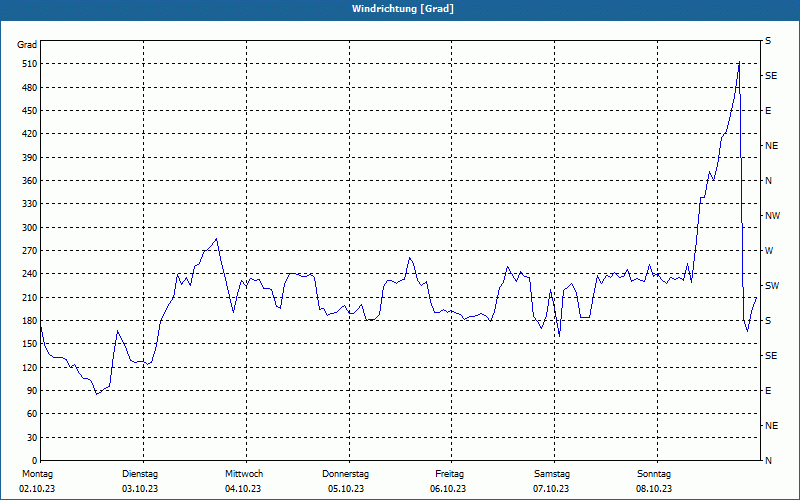
Task: Click the date 08.10.23
Action: (654, 489)
